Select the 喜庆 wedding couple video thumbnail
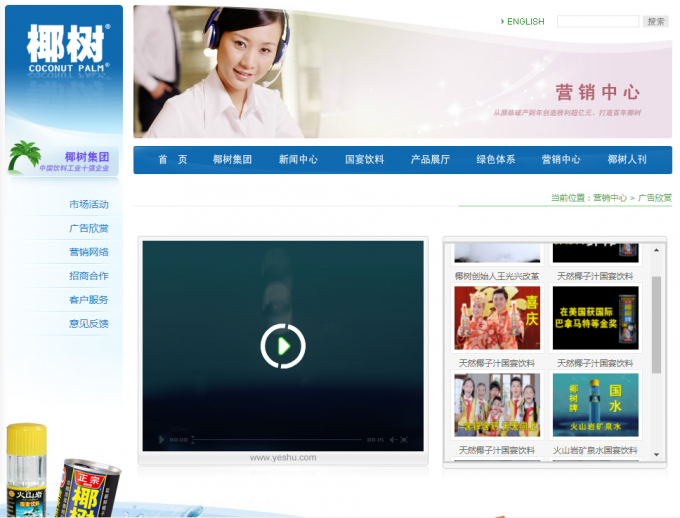 pyautogui.click(x=497, y=318)
